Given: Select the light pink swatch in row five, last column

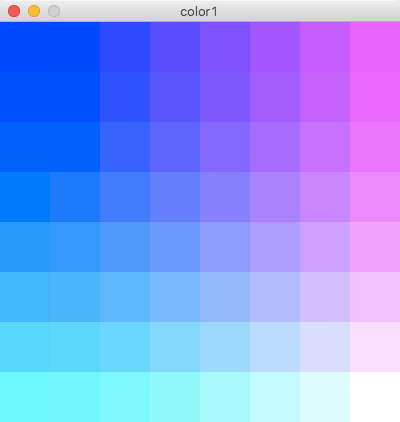Looking at the screenshot, I should pos(375,247).
